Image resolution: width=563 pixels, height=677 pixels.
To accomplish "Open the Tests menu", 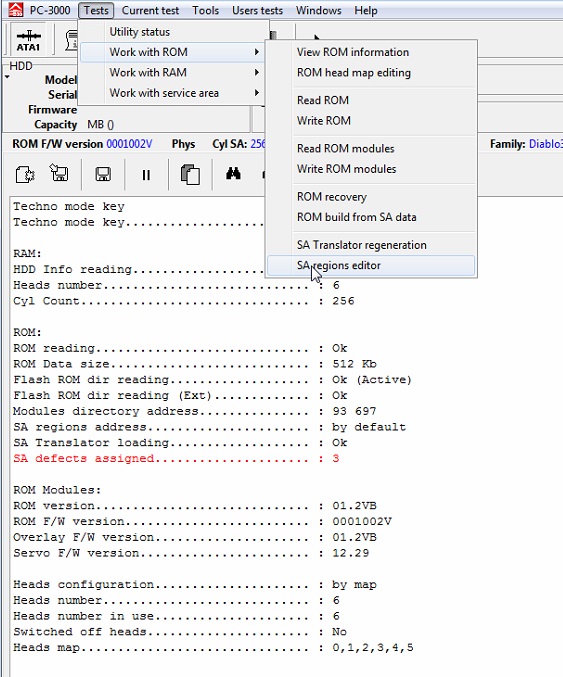I will [96, 10].
